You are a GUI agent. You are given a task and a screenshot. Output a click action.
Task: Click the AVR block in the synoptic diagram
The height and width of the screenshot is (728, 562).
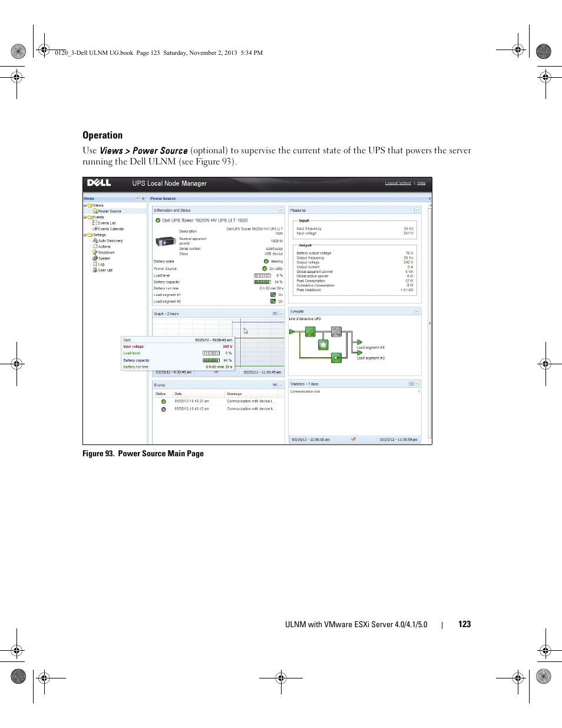(310, 332)
